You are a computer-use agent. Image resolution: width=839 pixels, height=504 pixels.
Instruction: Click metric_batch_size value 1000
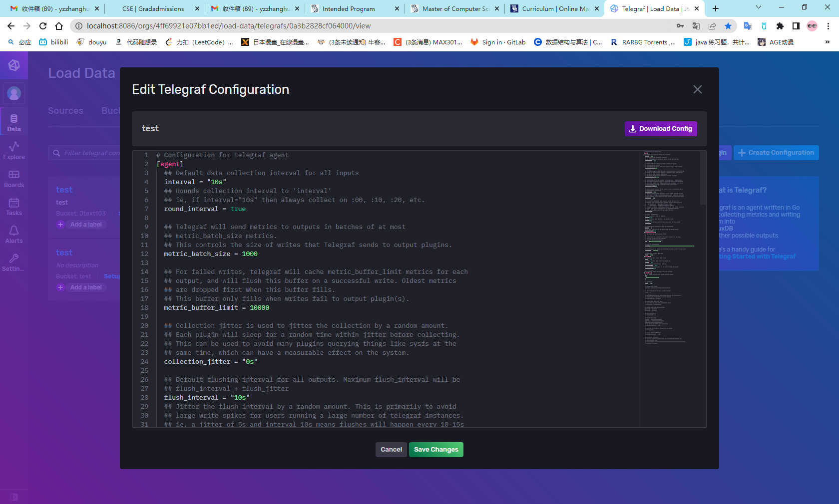[x=250, y=254]
